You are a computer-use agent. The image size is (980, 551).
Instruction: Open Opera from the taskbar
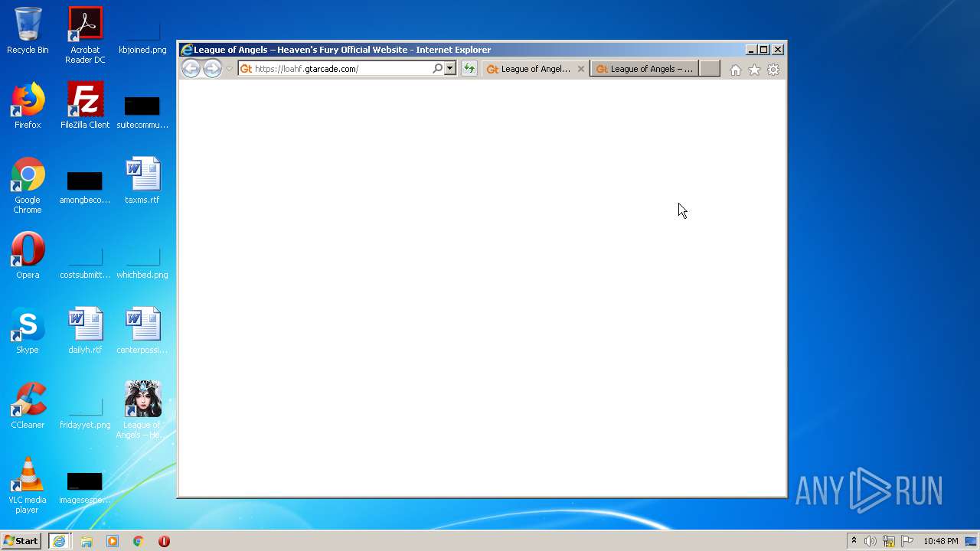pyautogui.click(x=164, y=541)
